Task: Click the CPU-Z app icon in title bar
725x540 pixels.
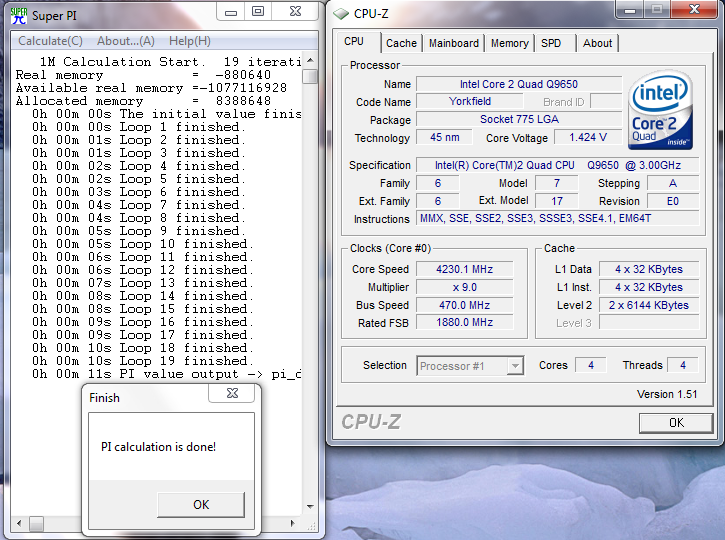Action: (x=341, y=14)
